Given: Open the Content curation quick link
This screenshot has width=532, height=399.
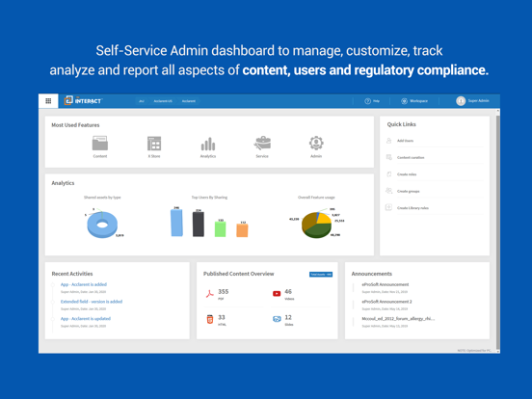Looking at the screenshot, I should (411, 157).
